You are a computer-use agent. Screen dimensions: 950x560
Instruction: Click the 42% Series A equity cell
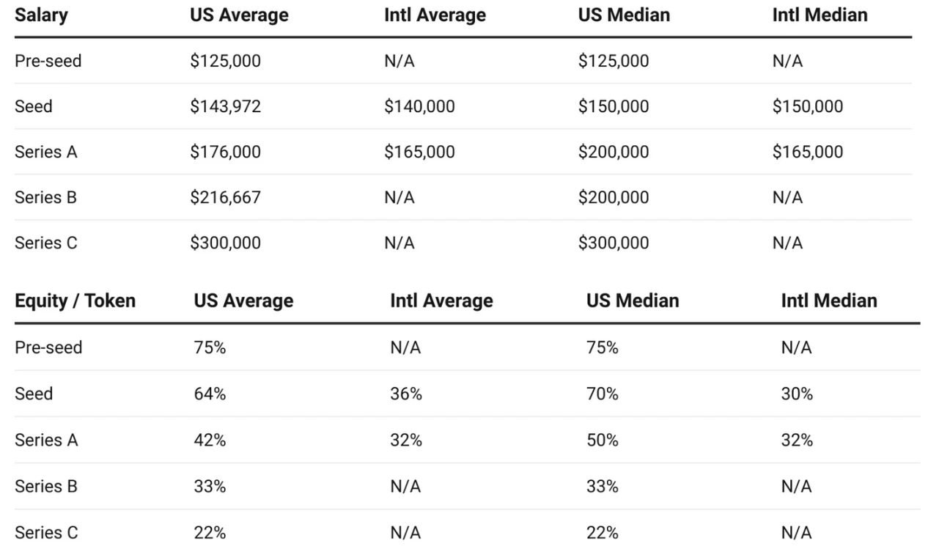(x=210, y=440)
